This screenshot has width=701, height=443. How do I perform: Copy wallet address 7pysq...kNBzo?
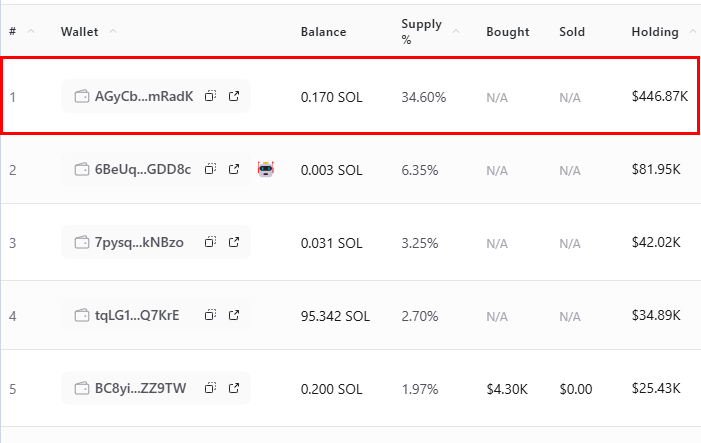[210, 242]
